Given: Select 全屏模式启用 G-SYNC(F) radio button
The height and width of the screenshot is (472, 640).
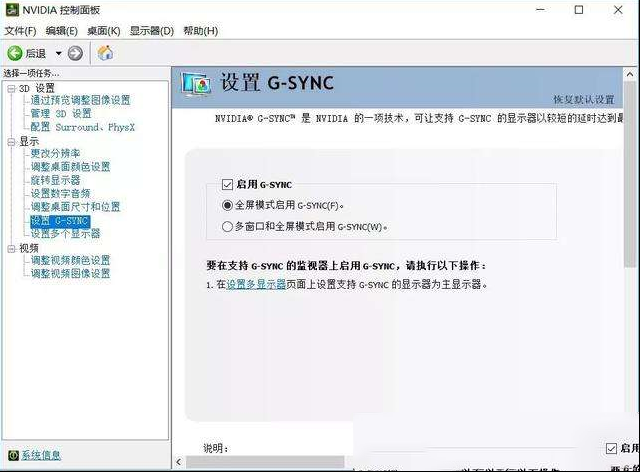Looking at the screenshot, I should tap(227, 205).
